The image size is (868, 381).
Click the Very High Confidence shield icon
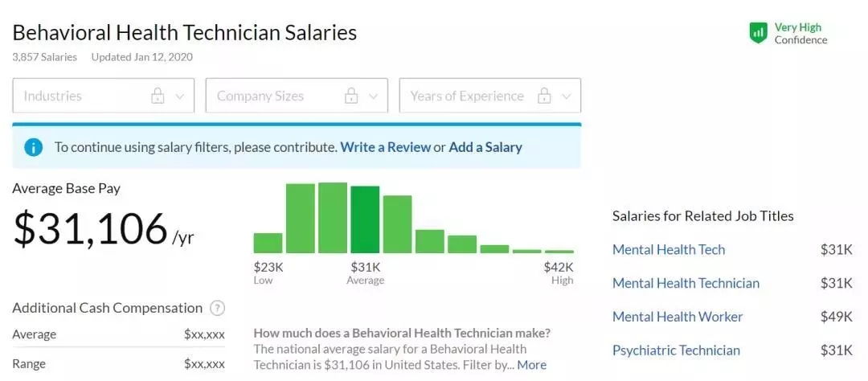tap(758, 32)
